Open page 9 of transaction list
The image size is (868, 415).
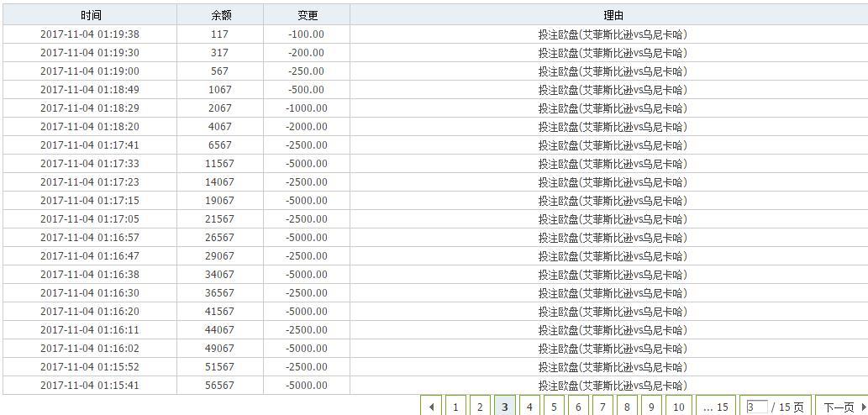click(651, 407)
